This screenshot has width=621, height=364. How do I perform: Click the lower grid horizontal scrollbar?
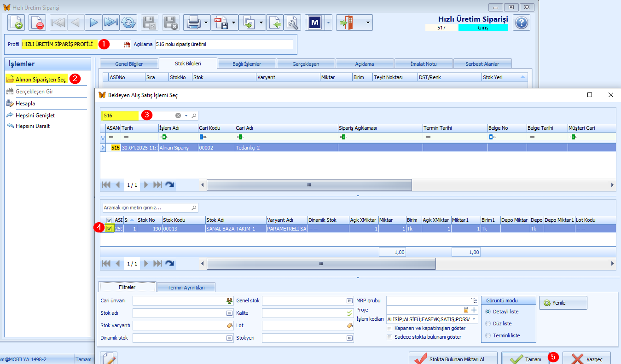(321, 264)
